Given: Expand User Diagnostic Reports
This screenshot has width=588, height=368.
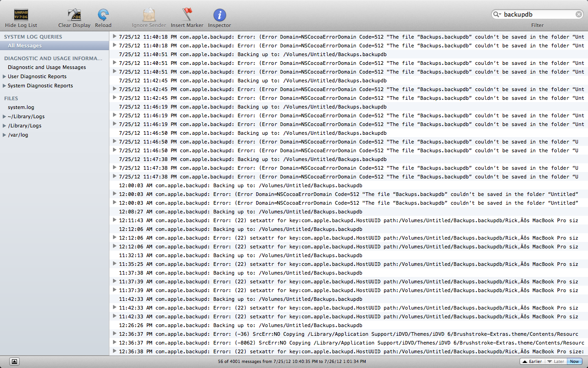Looking at the screenshot, I should 5,76.
